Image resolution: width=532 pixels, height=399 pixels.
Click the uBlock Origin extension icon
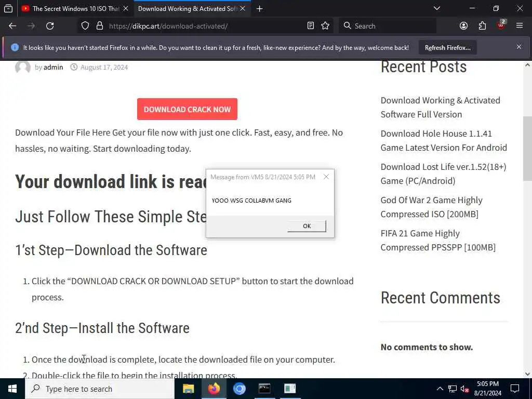click(501, 25)
